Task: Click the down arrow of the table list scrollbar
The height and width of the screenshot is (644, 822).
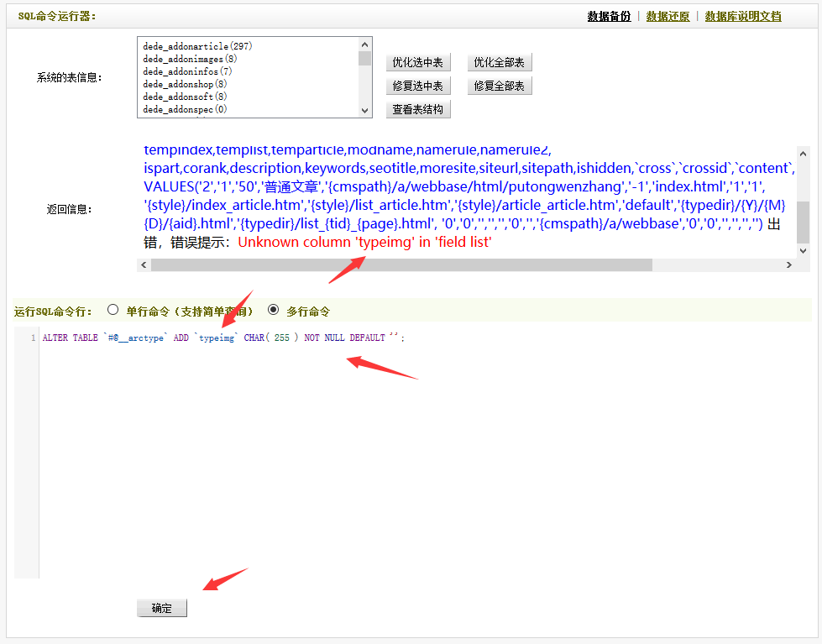Action: (x=364, y=109)
